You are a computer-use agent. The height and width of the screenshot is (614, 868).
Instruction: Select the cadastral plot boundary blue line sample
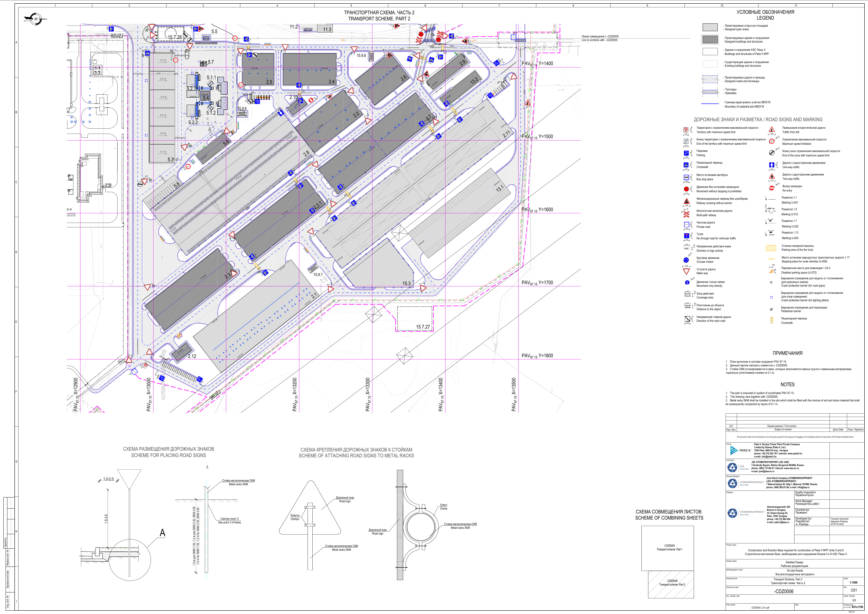(x=710, y=103)
